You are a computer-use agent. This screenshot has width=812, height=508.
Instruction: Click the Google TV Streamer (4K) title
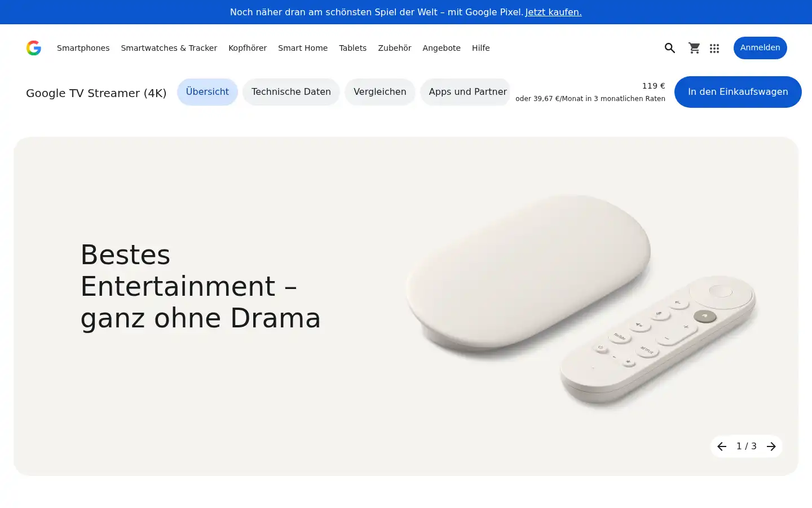96,93
